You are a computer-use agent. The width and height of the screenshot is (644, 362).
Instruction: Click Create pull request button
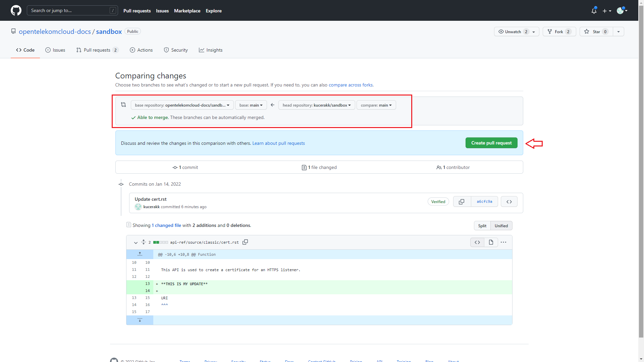[491, 143]
